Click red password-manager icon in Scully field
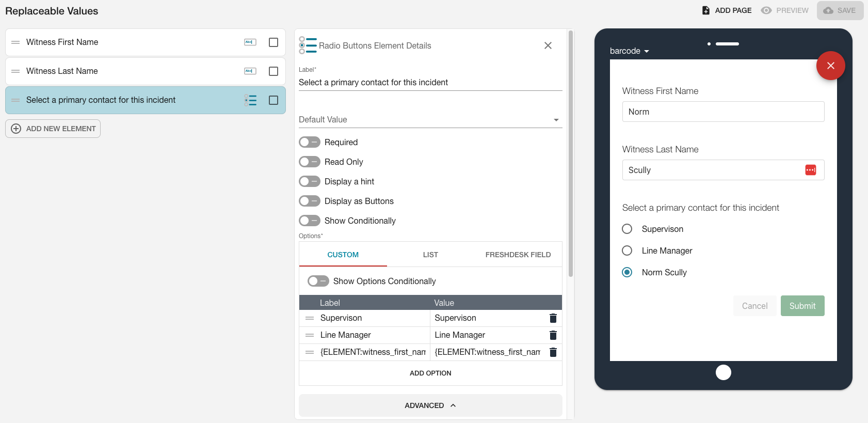The height and width of the screenshot is (423, 868). point(811,170)
